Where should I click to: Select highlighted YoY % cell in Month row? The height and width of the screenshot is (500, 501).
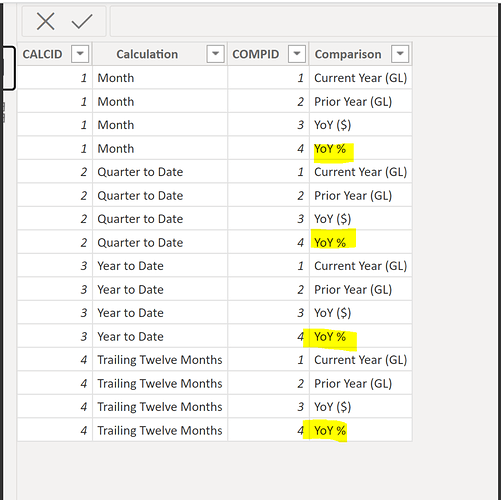pos(361,148)
